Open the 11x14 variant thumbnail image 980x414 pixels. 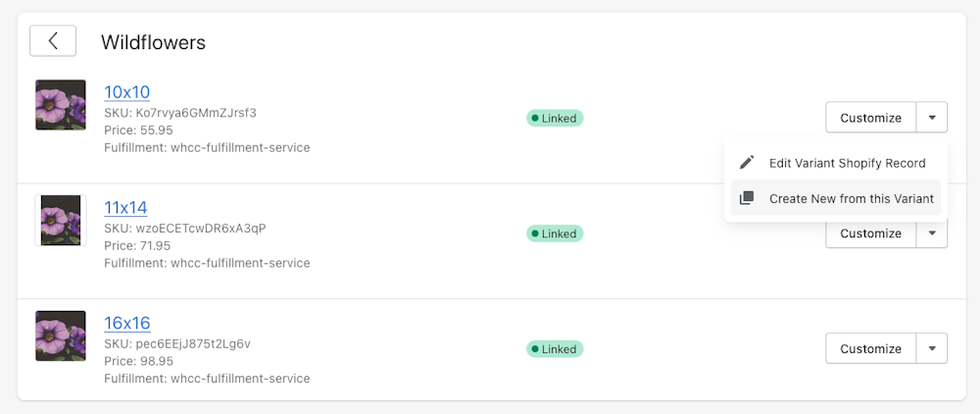[x=60, y=220]
